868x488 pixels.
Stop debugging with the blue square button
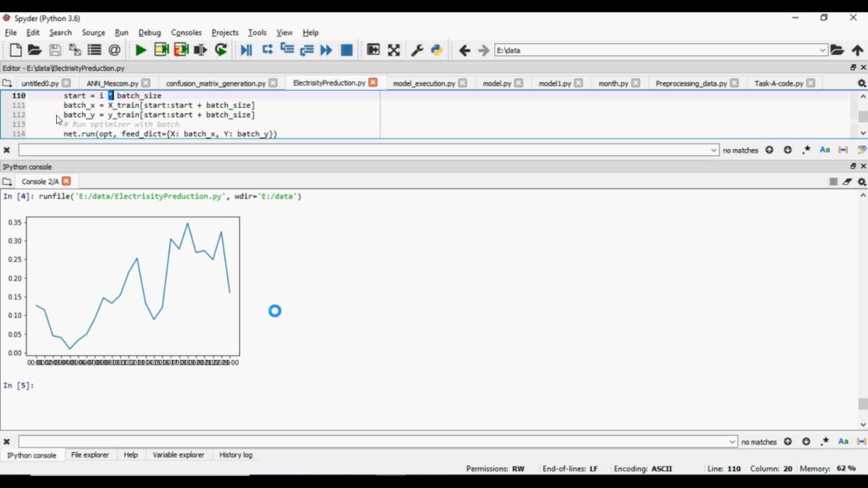(x=347, y=50)
